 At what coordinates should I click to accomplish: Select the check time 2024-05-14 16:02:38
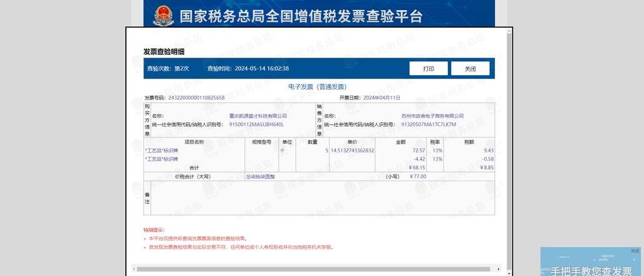pyautogui.click(x=262, y=69)
